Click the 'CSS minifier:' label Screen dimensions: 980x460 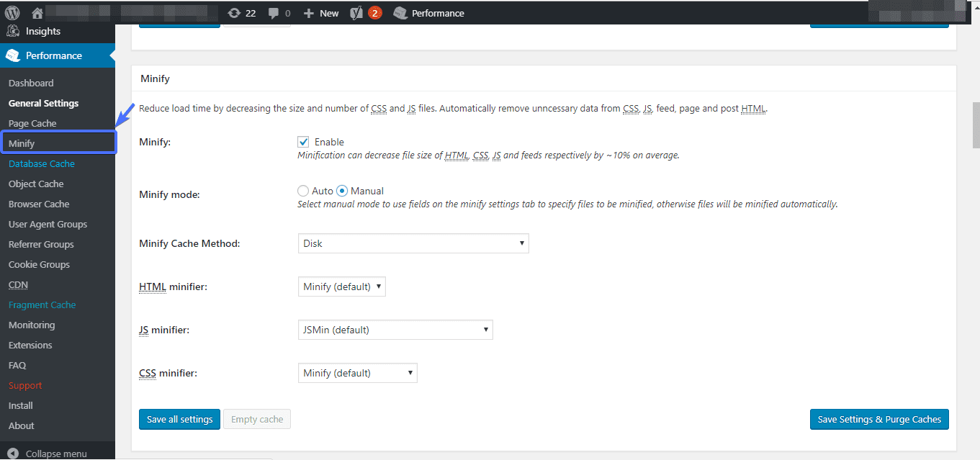[168, 373]
